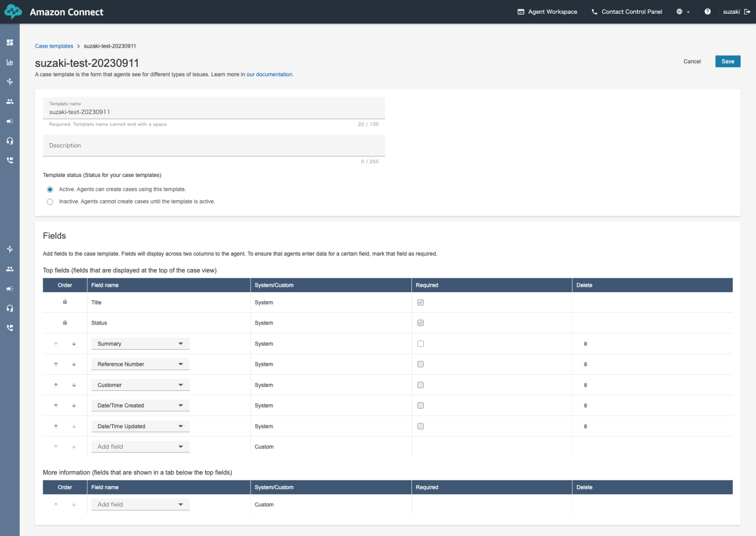
Task: Open the Add field dropdown in Top fields
Action: point(140,447)
